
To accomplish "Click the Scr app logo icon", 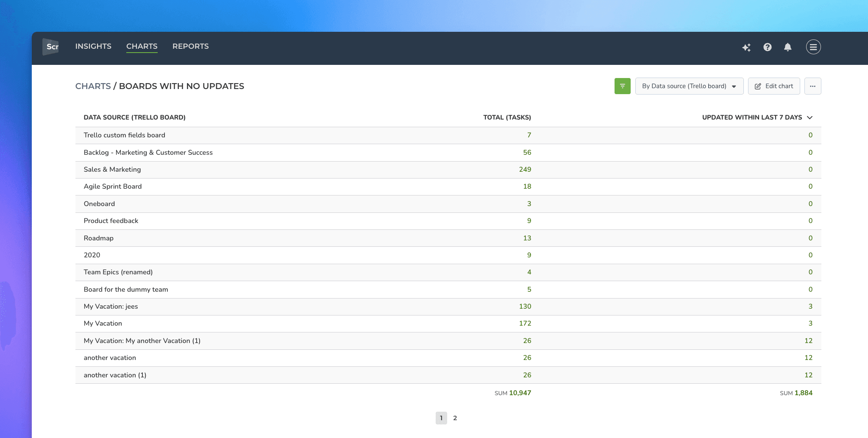I will pyautogui.click(x=51, y=47).
